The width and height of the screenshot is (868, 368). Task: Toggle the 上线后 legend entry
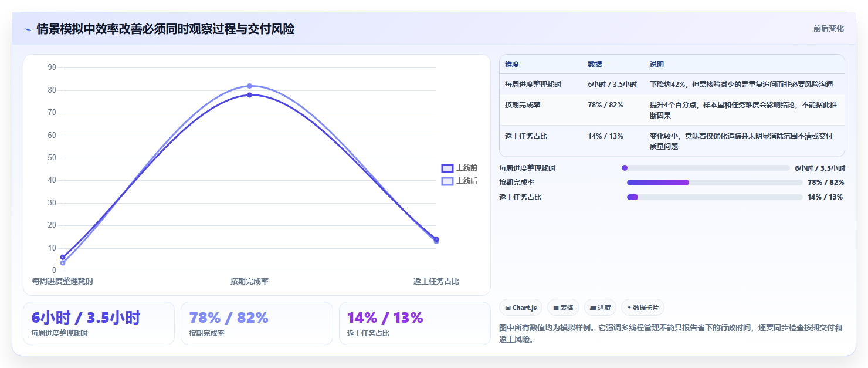tap(460, 181)
